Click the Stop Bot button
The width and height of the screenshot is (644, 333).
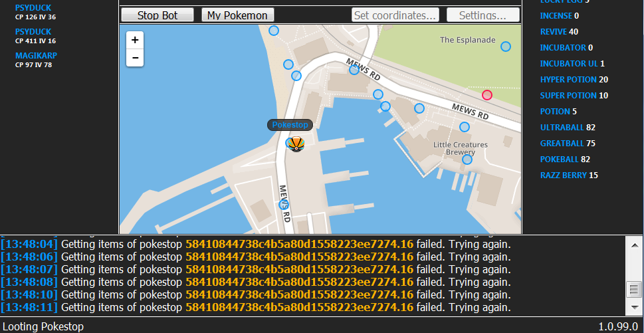(158, 15)
